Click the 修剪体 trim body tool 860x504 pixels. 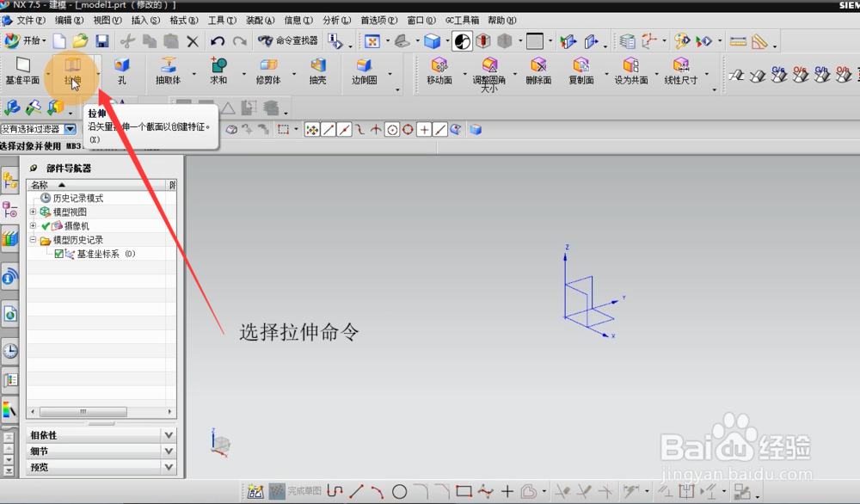(268, 71)
